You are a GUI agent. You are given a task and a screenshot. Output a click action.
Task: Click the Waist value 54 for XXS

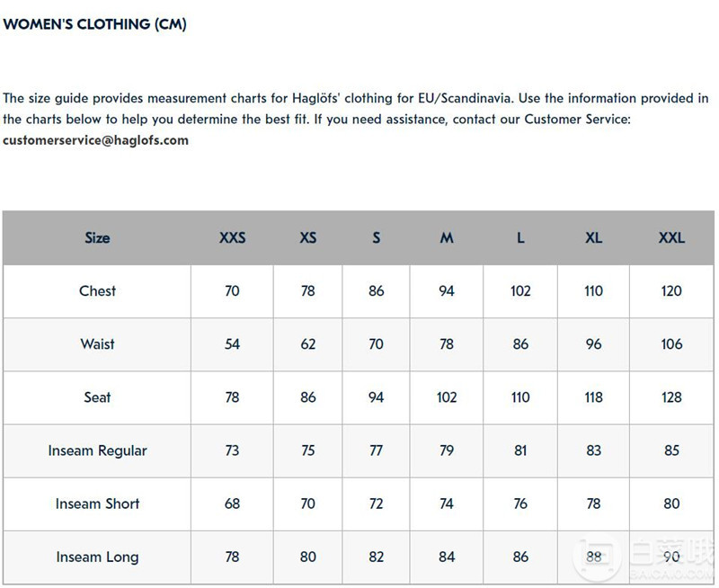pyautogui.click(x=232, y=344)
